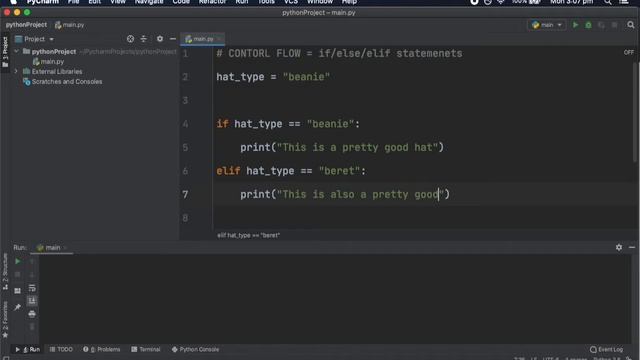
Task: Minimize the Run tool window
Action: coord(632,247)
